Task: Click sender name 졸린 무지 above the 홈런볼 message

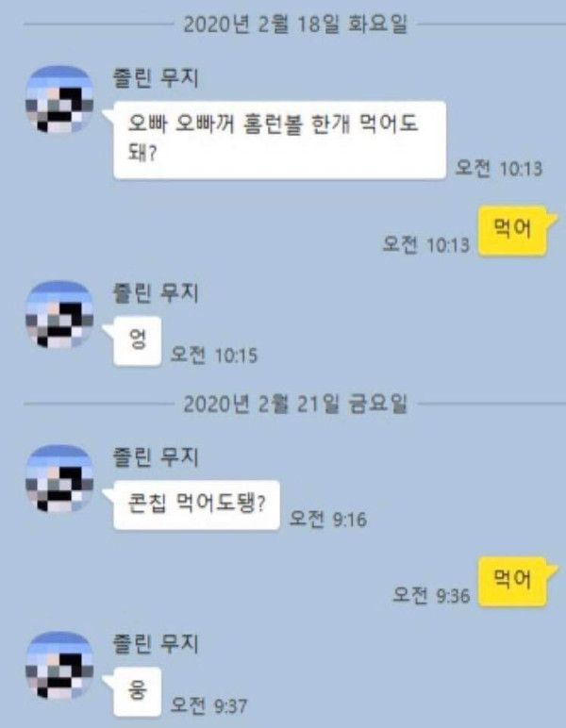Action: 156,78
